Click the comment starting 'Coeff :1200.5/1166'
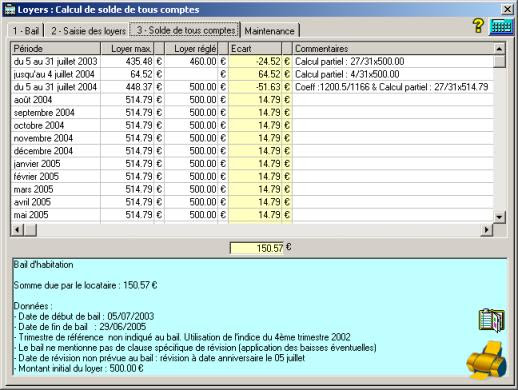Viewport: 518px width, 390px height. 392,87
